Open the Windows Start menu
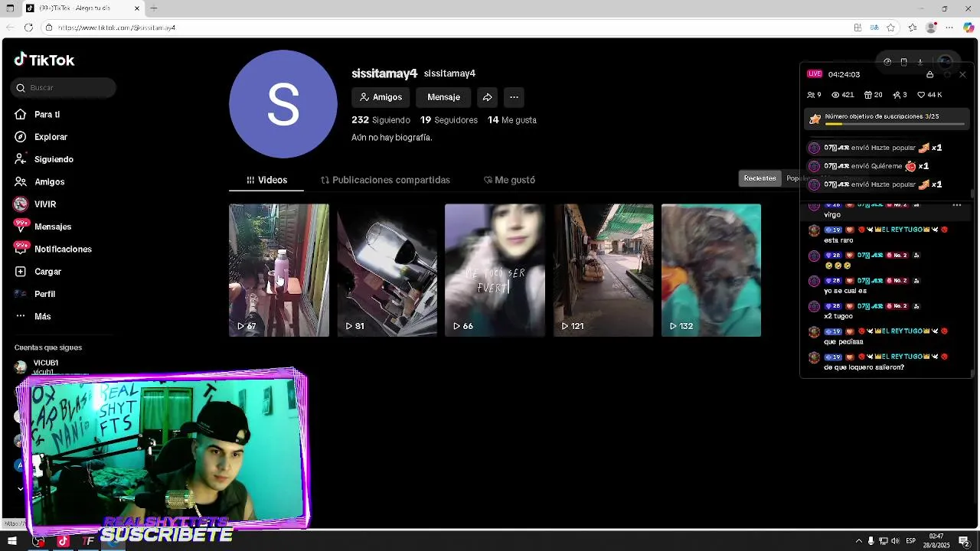980x551 pixels. [x=11, y=541]
